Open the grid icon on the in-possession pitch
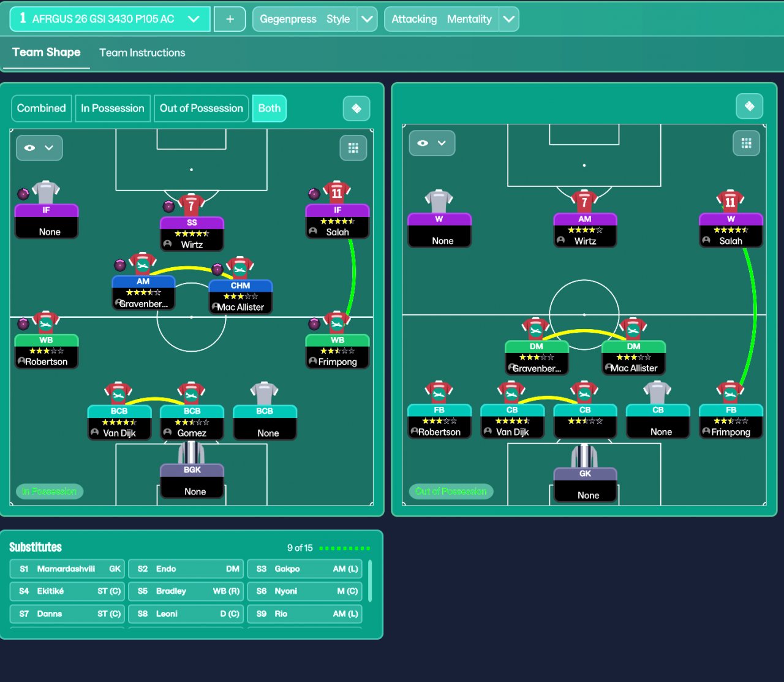 (353, 148)
